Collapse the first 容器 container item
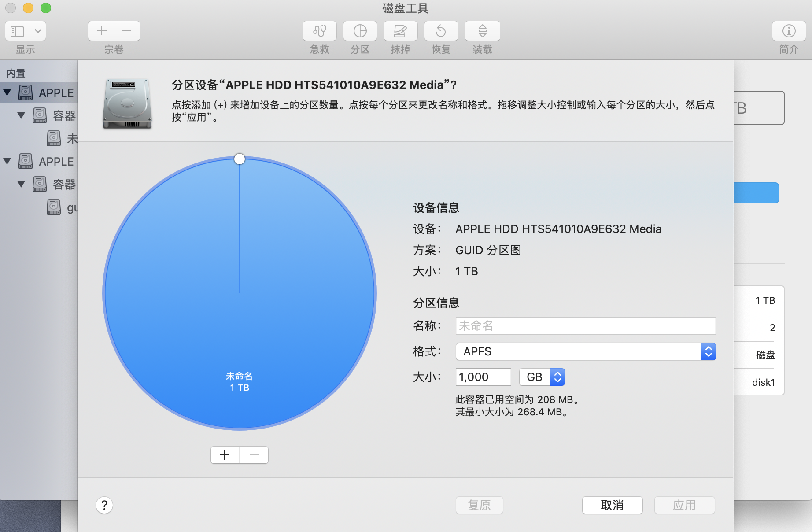The width and height of the screenshot is (812, 532). pos(21,115)
